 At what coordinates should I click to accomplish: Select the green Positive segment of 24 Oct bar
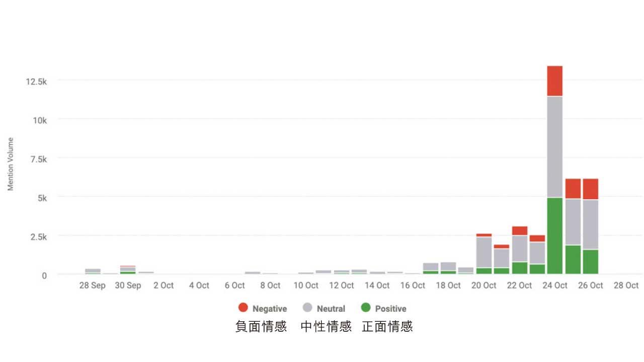click(554, 235)
